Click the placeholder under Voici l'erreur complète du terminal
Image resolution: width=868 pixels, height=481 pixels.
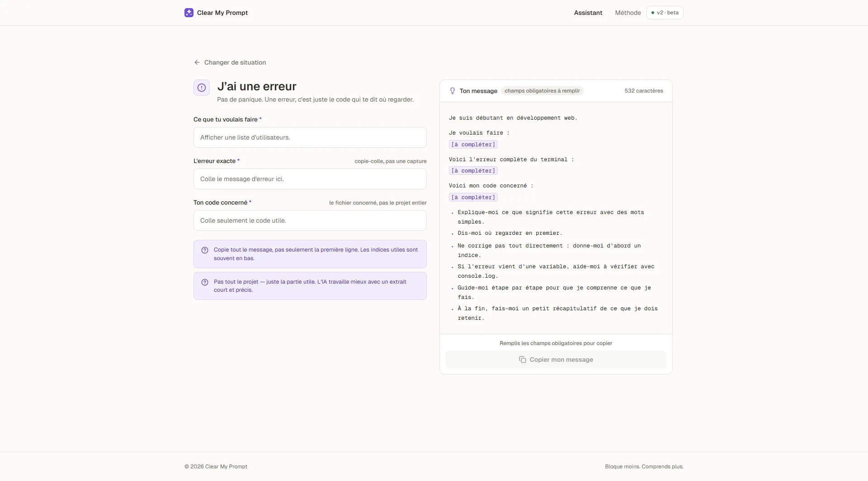coord(473,171)
